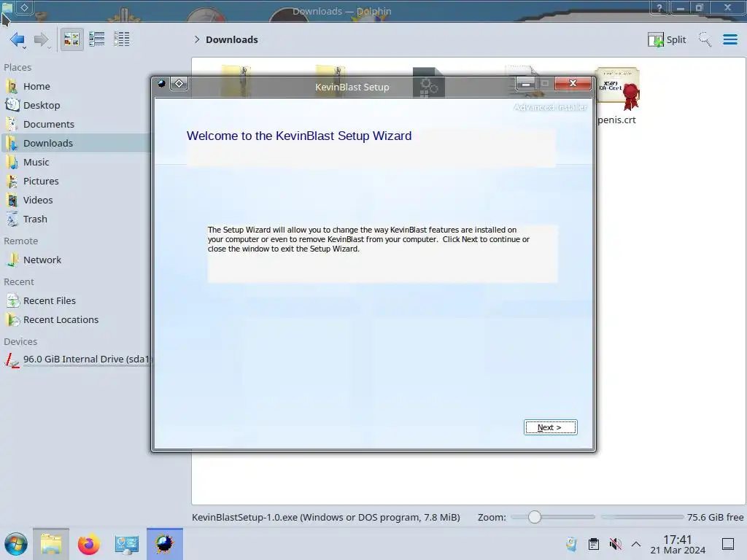Open Pictures in Places panel

tap(76, 182)
